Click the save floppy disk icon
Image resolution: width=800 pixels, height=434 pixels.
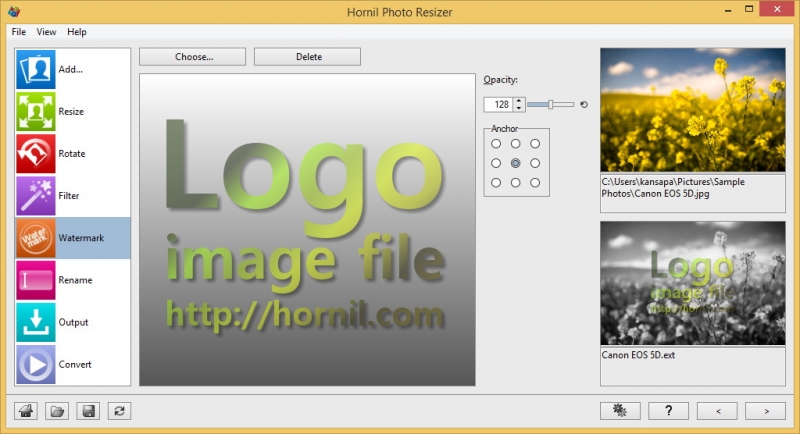pyautogui.click(x=88, y=411)
